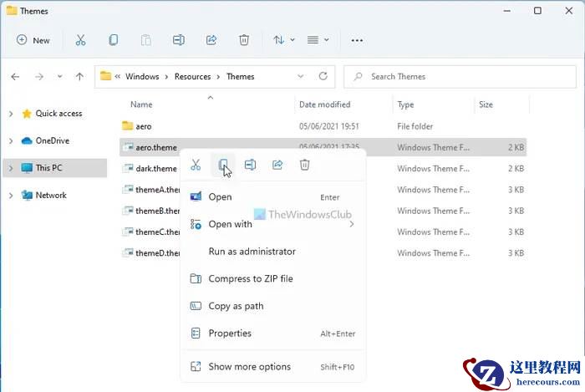The image size is (585, 392).
Task: Click the aero folder date 05/06/2021 19:51
Action: point(328,126)
